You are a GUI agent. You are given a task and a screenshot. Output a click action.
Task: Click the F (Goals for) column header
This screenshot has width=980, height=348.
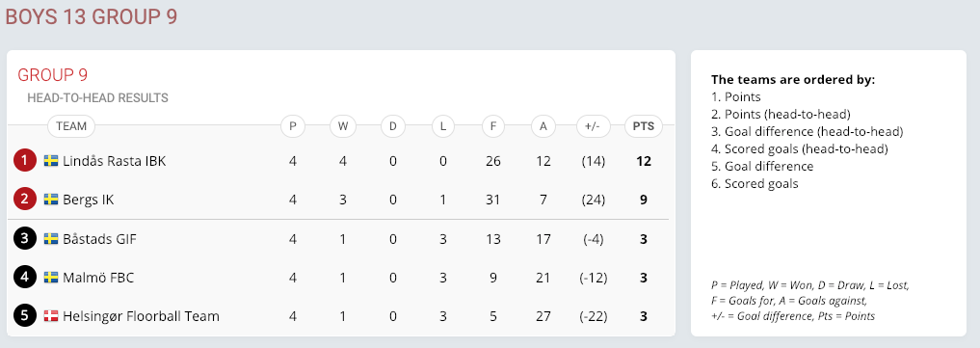pyautogui.click(x=493, y=126)
